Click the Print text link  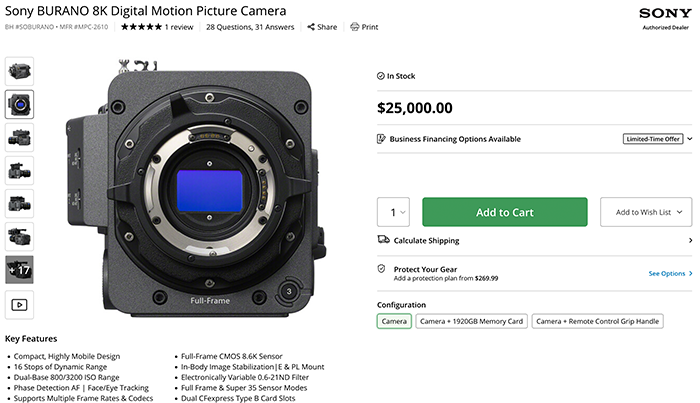(x=370, y=27)
